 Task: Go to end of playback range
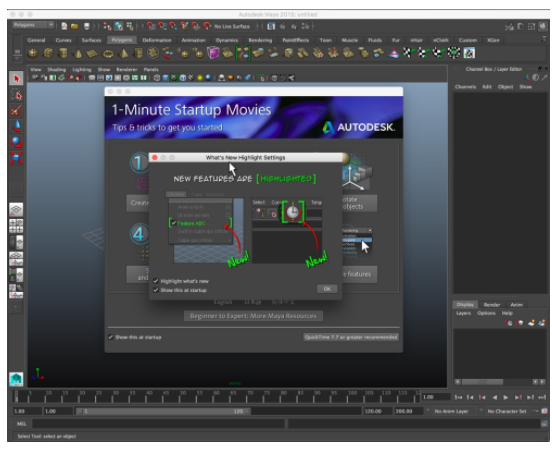tap(542, 397)
